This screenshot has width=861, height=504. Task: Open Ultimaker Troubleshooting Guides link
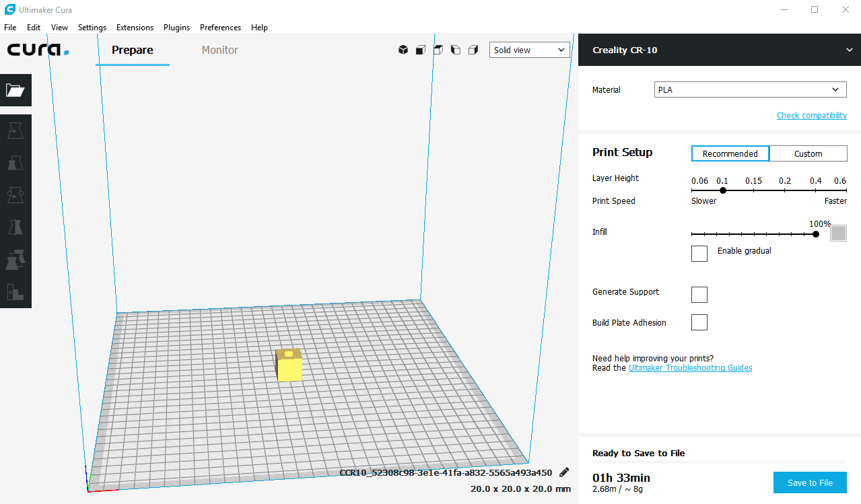[x=690, y=368]
